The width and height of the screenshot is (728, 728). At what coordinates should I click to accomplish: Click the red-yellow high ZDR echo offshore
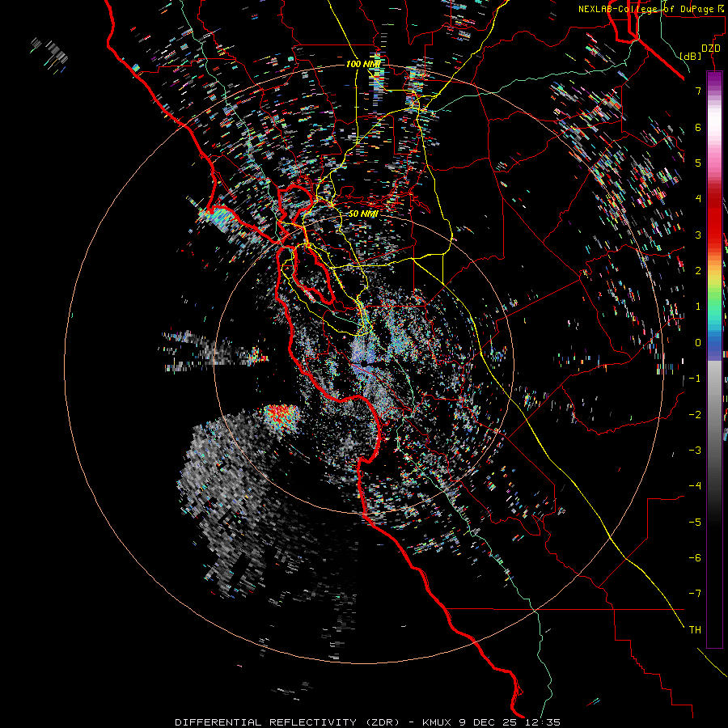281,416
